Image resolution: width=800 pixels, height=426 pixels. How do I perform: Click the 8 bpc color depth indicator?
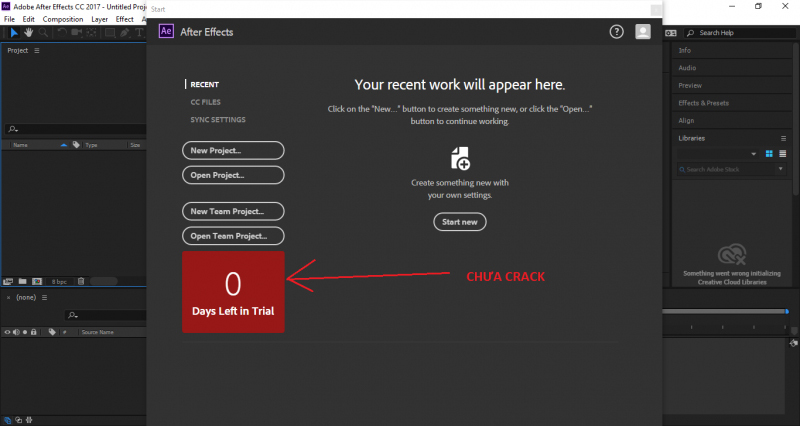59,282
